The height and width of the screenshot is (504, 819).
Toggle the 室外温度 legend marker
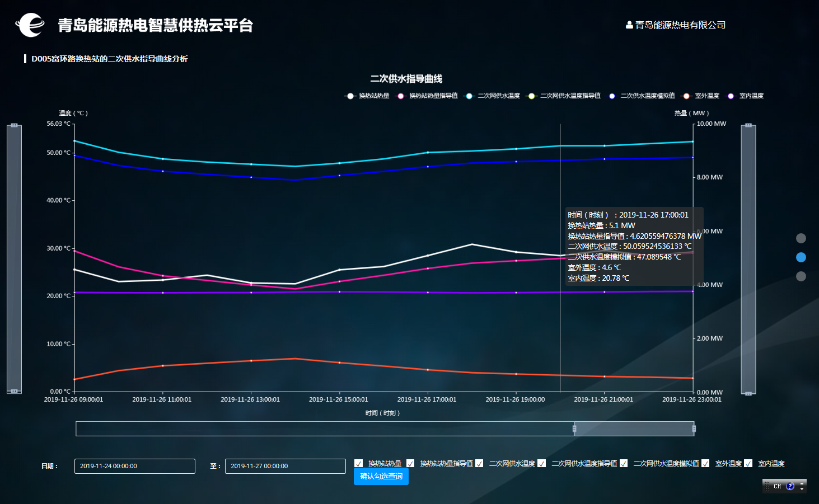tap(686, 96)
